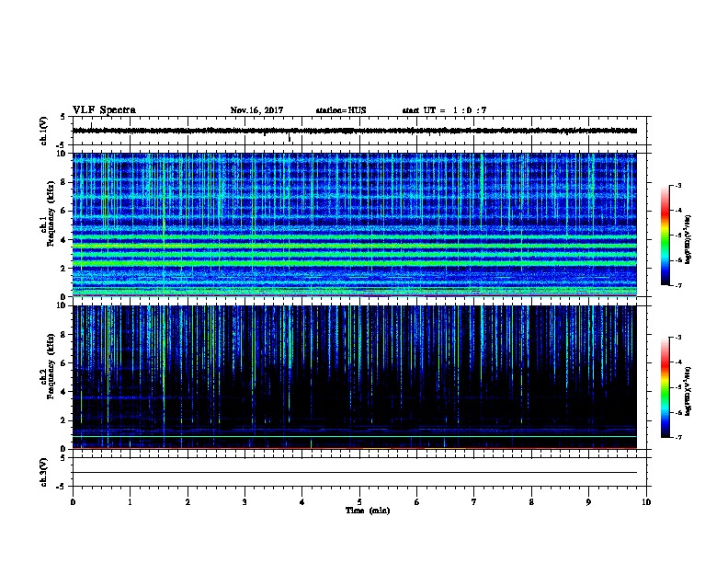728x563 pixels.
Task: Click the "-7" label on ch.2 colorbar
Action: (x=677, y=438)
